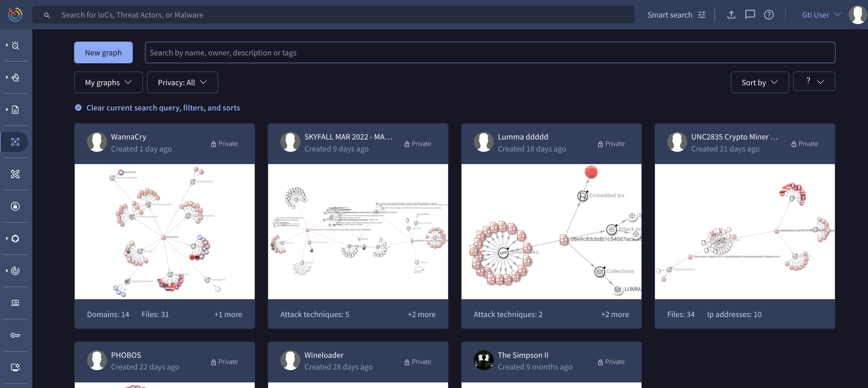Image resolution: width=868 pixels, height=388 pixels.
Task: Click The Simpson II card owner avatar
Action: point(484,360)
